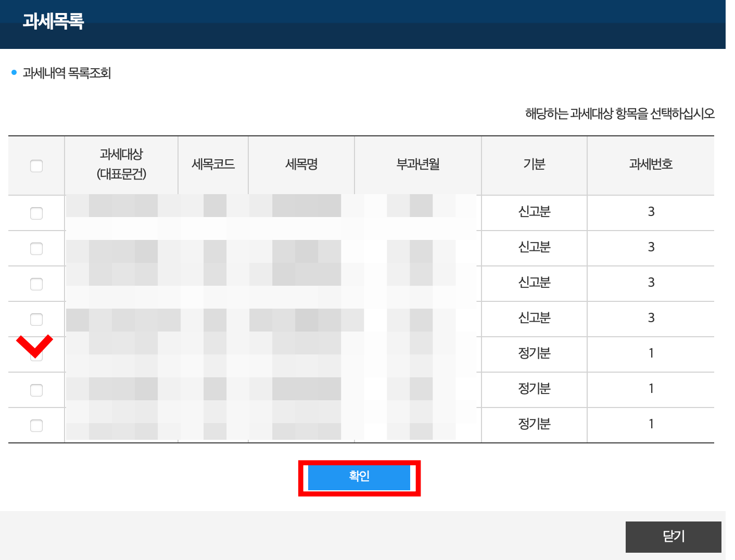The image size is (735, 560).
Task: Check the second 신고분 row checkbox
Action: (x=36, y=248)
